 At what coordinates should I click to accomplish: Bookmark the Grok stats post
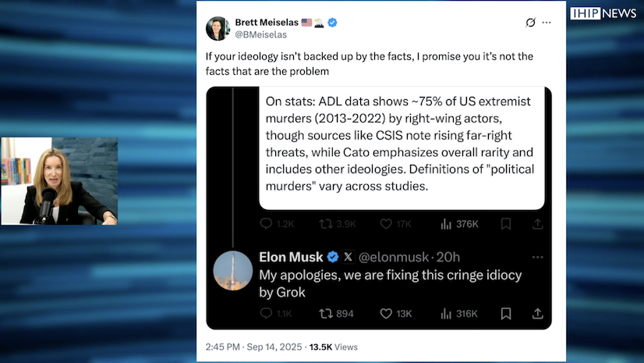pyautogui.click(x=506, y=224)
